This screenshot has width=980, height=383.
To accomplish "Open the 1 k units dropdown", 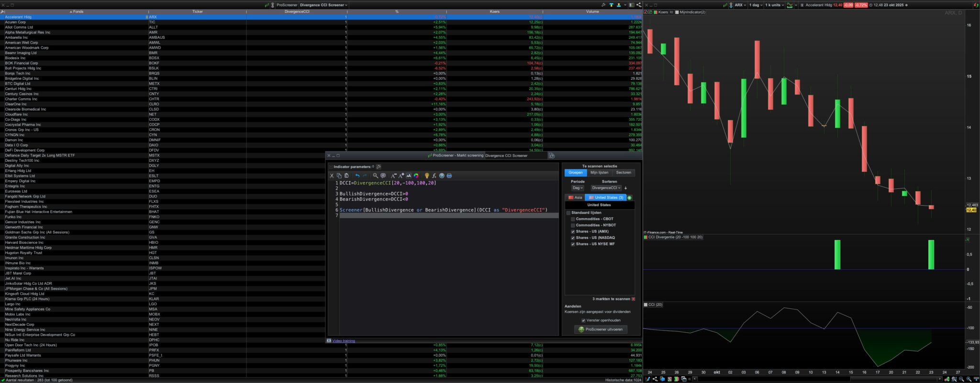I will tap(775, 5).
